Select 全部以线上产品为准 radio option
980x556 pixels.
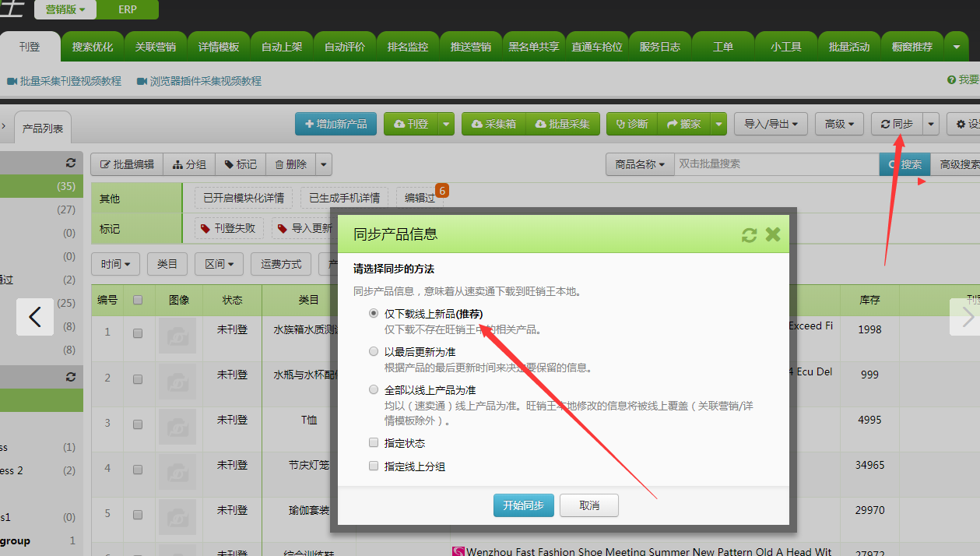coord(374,390)
